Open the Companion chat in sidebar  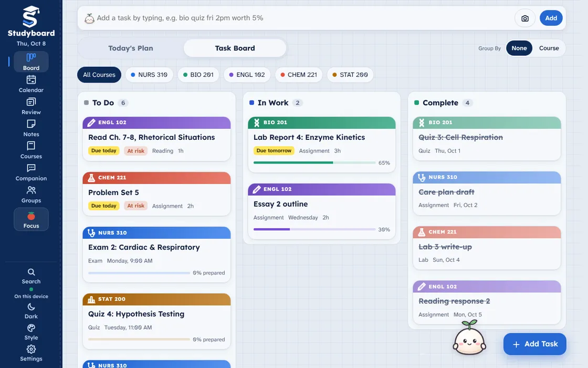[31, 172]
